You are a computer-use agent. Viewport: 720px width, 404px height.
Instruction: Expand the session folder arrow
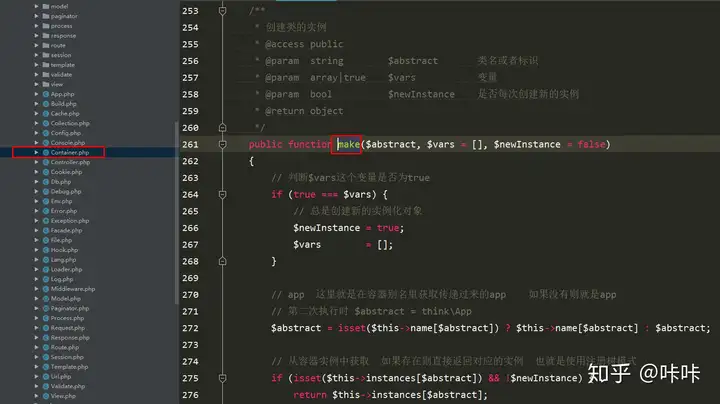[x=36, y=55]
